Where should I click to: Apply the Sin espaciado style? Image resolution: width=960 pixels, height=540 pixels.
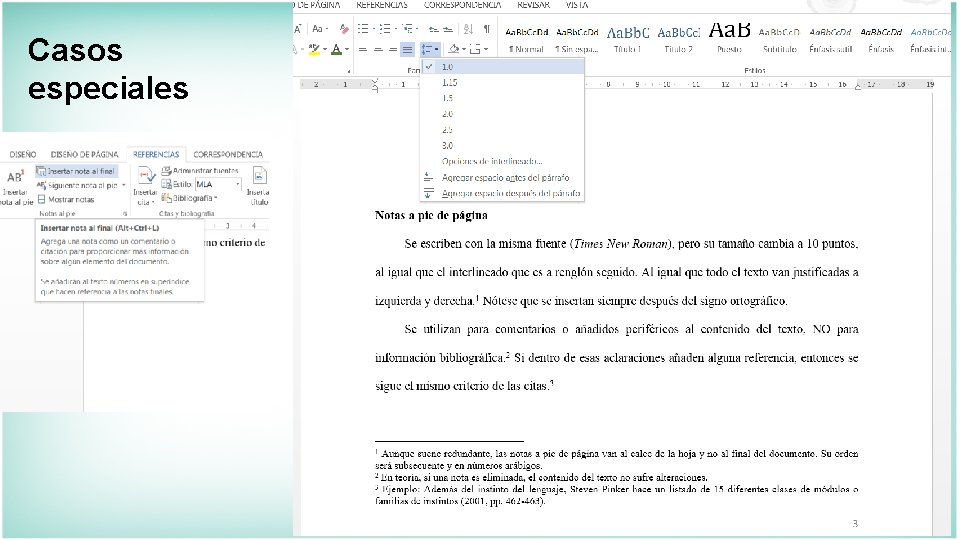coord(577,40)
